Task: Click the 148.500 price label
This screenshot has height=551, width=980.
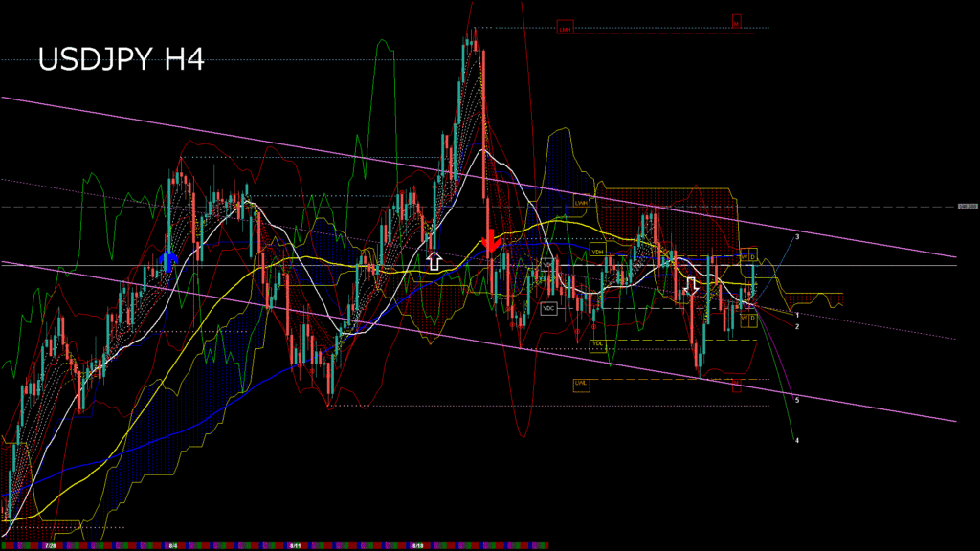Action: [968, 207]
